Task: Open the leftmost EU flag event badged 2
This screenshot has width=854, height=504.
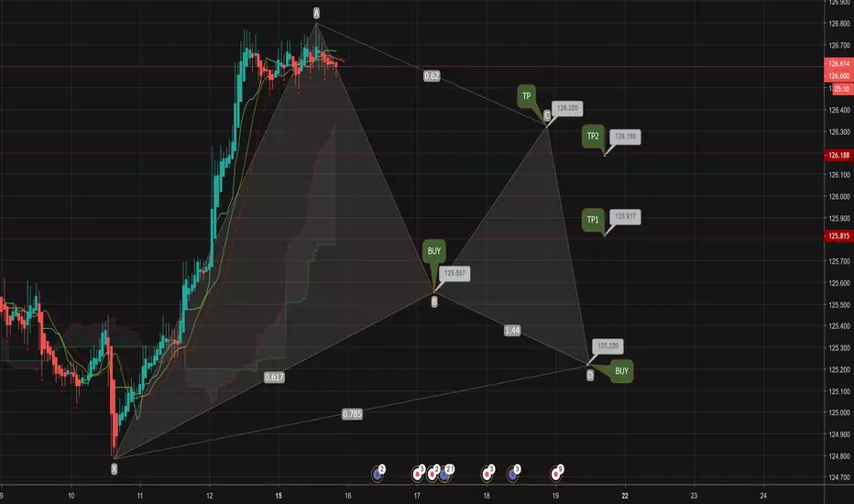Action: 377,475
